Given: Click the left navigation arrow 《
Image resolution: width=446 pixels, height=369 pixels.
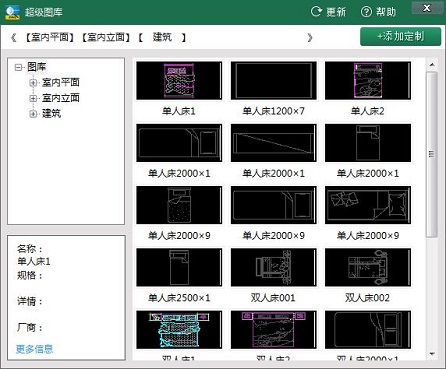Looking at the screenshot, I should pyautogui.click(x=13, y=37).
